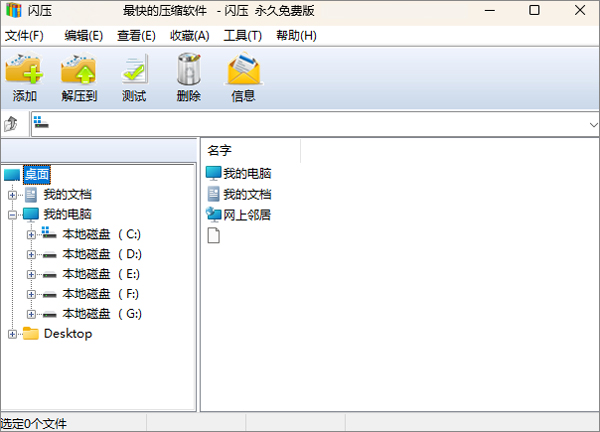The width and height of the screenshot is (600, 432).
Task: Click the G: drive icon in the tree
Action: point(50,315)
